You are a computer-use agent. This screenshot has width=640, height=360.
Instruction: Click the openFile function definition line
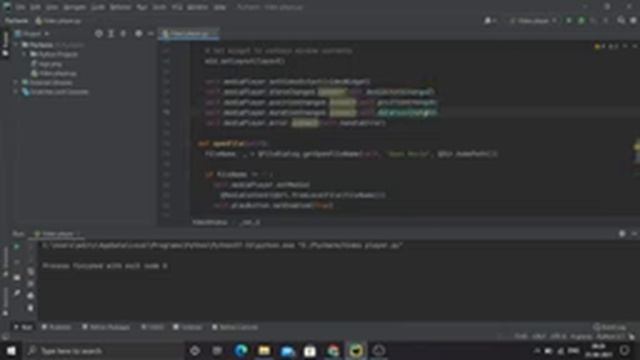233,144
